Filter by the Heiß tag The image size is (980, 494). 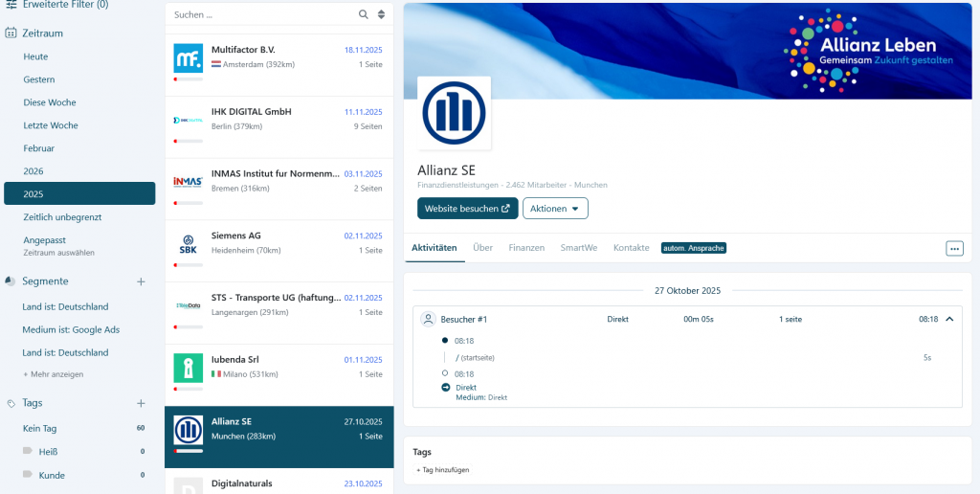49,451
